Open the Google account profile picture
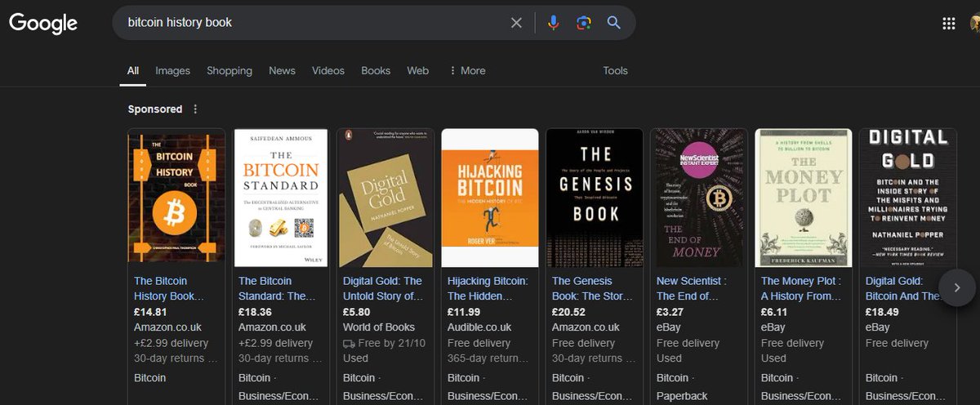 [x=975, y=23]
